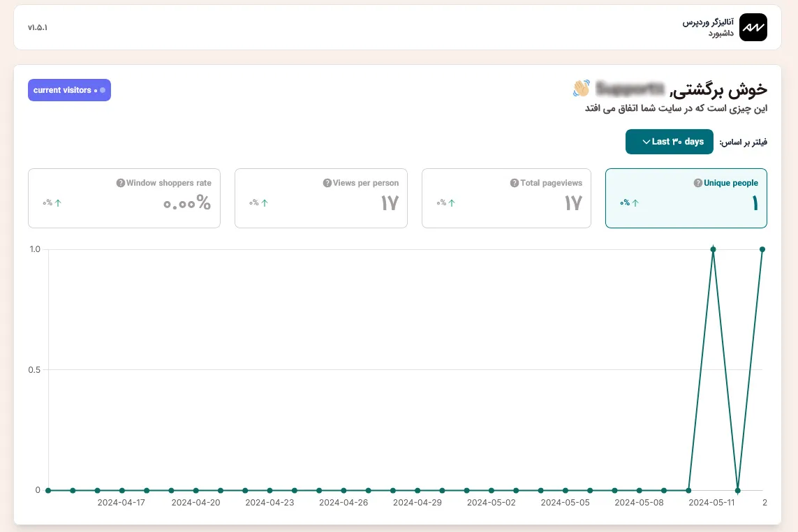798x532 pixels.
Task: Select the Unique people metric card
Action: pos(686,198)
